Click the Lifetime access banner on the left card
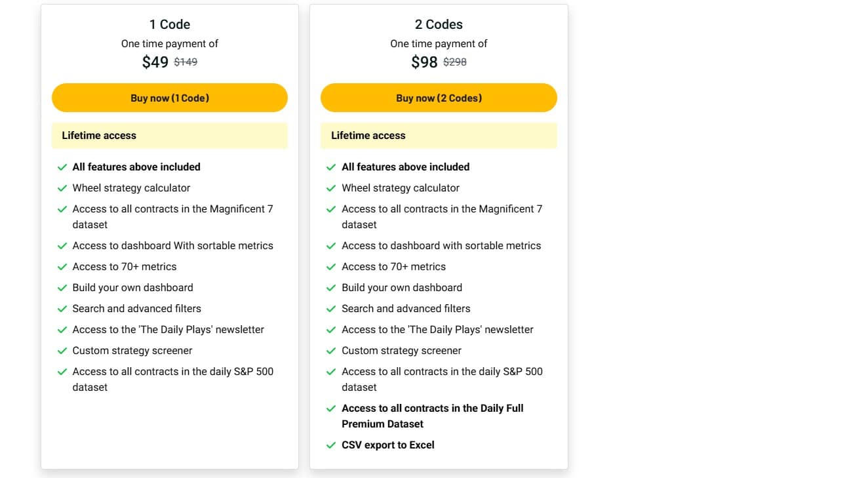This screenshot has width=868, height=478. (x=169, y=135)
